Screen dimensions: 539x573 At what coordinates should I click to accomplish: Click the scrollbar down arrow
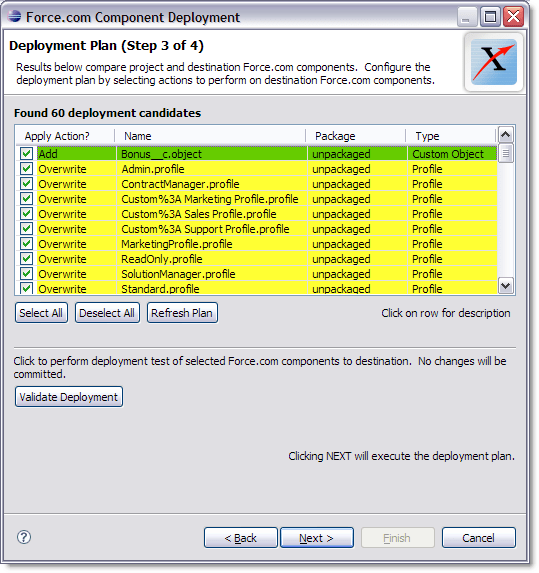[506, 285]
